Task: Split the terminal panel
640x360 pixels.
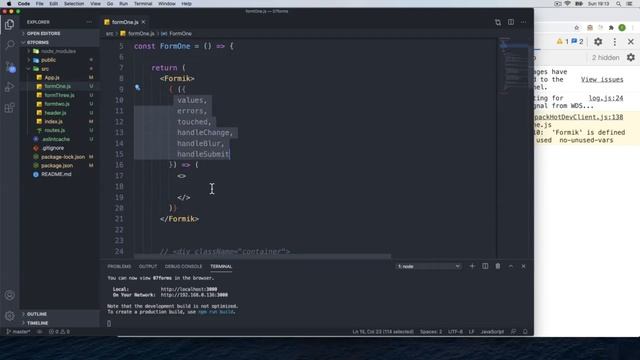Action: pos(485,266)
